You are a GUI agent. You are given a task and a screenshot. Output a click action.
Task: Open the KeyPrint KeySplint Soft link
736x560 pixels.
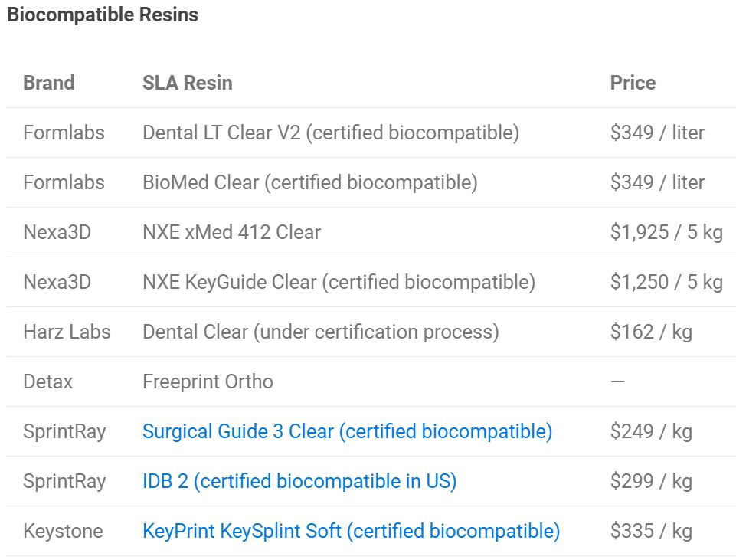351,531
